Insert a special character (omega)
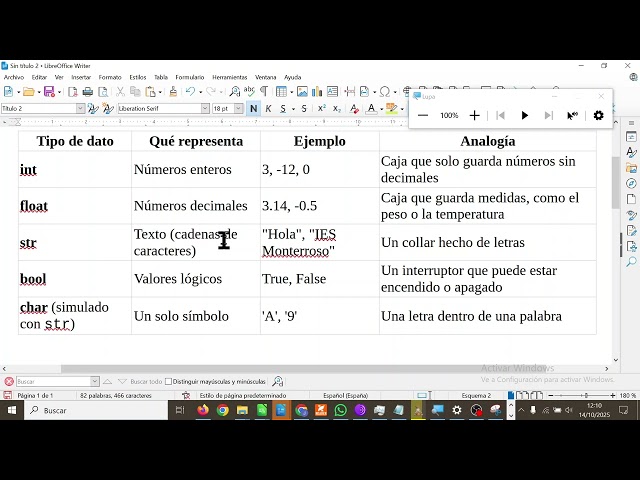Screen dimensions: 640x480 384,91
